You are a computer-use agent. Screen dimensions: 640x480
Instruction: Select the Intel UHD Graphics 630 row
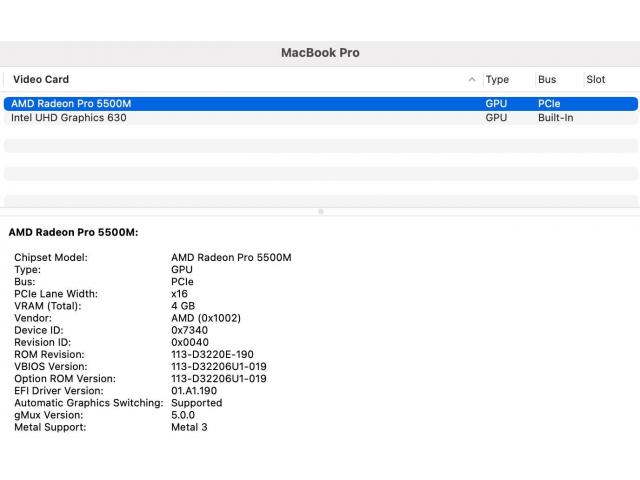pyautogui.click(x=68, y=118)
